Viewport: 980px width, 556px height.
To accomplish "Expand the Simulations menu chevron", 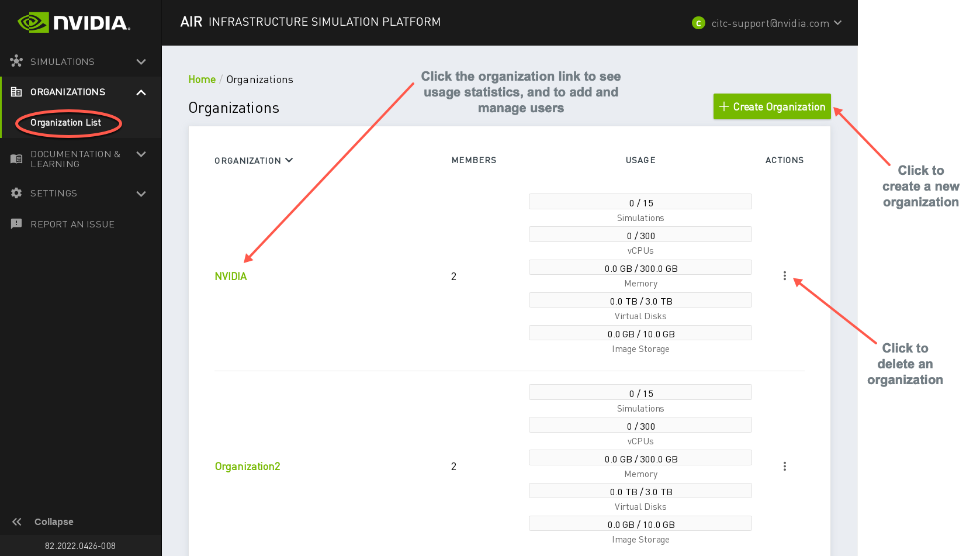I will (141, 61).
